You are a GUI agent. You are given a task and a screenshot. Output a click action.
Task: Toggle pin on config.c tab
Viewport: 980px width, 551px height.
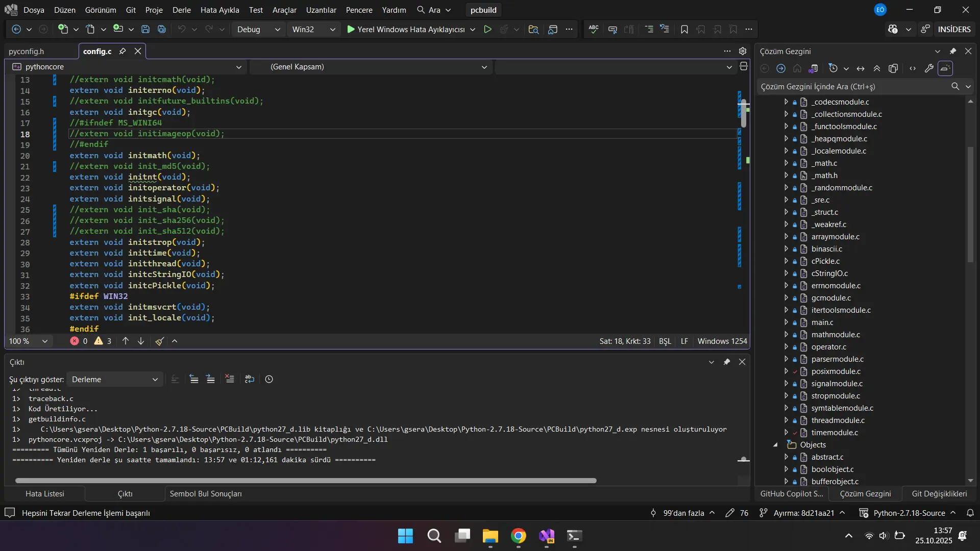(122, 51)
